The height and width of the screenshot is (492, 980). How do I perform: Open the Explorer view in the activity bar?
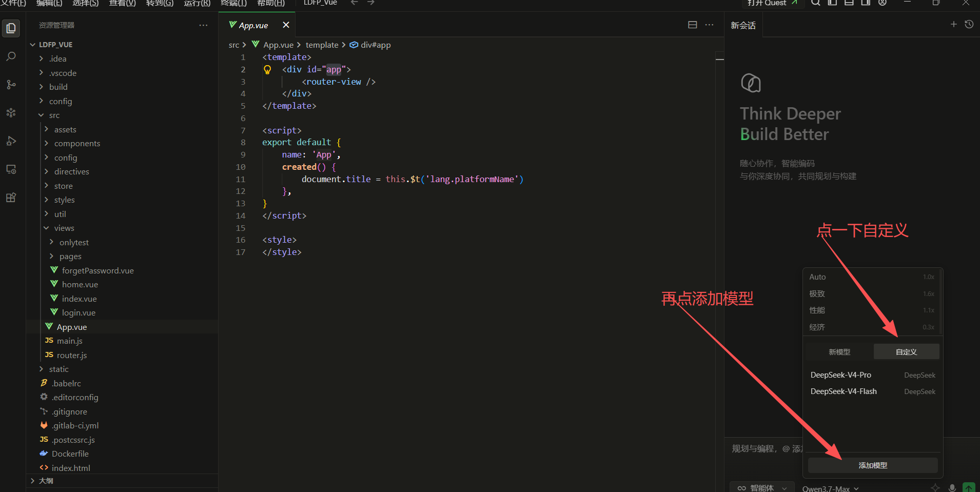click(x=11, y=28)
